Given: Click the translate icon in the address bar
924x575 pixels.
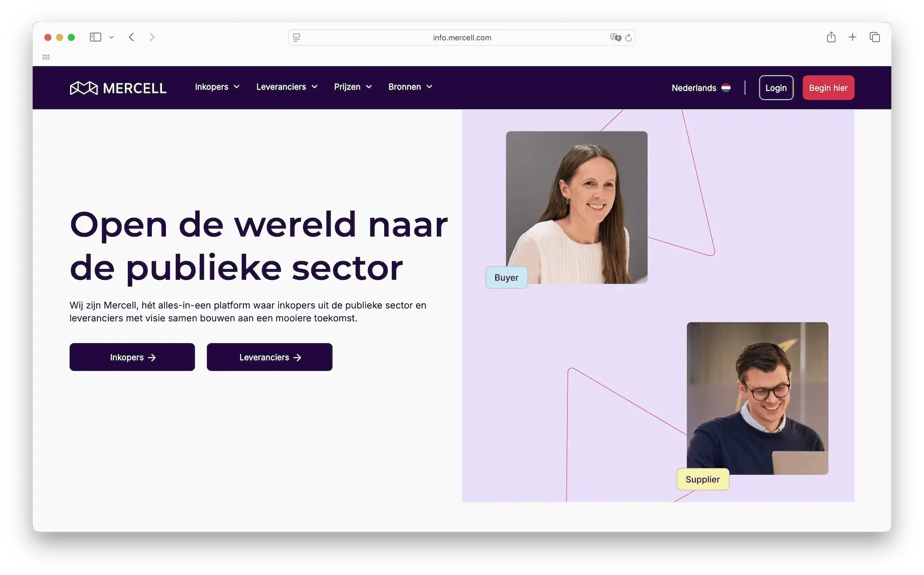Looking at the screenshot, I should pos(615,37).
